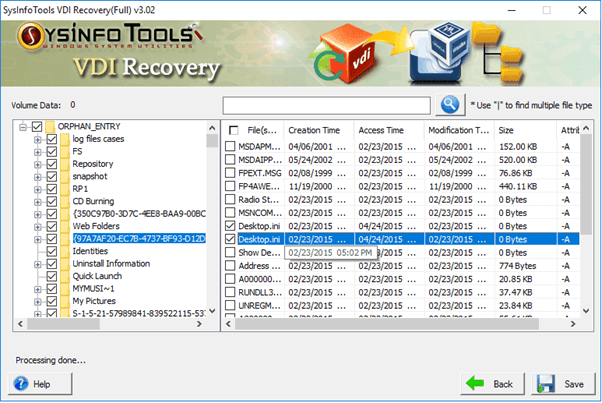Select the {350C97B0-3D7C-4EE8 folder in tree
The width and height of the screenshot is (602, 403).
tap(139, 213)
